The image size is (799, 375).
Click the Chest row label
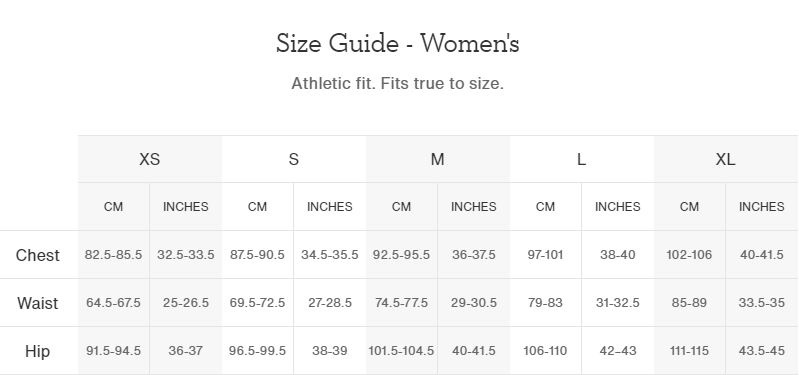point(38,255)
